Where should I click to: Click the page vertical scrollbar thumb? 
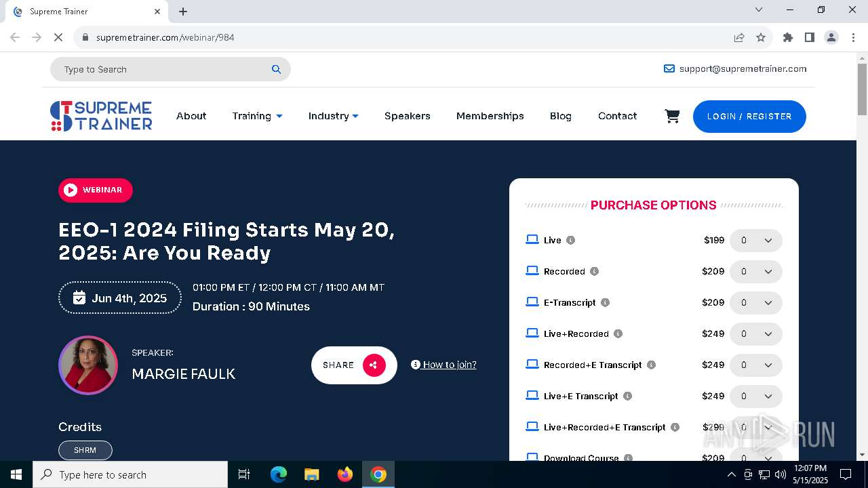click(862, 89)
